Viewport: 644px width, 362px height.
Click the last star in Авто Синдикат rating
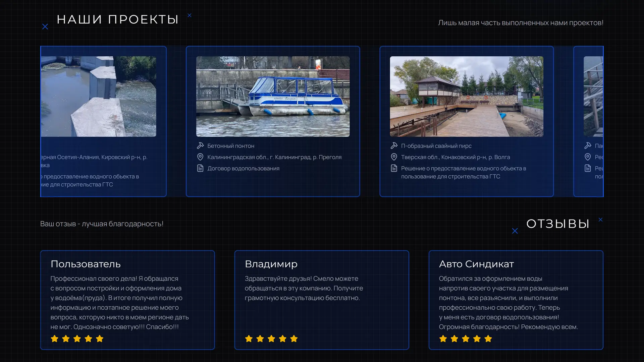(x=488, y=339)
